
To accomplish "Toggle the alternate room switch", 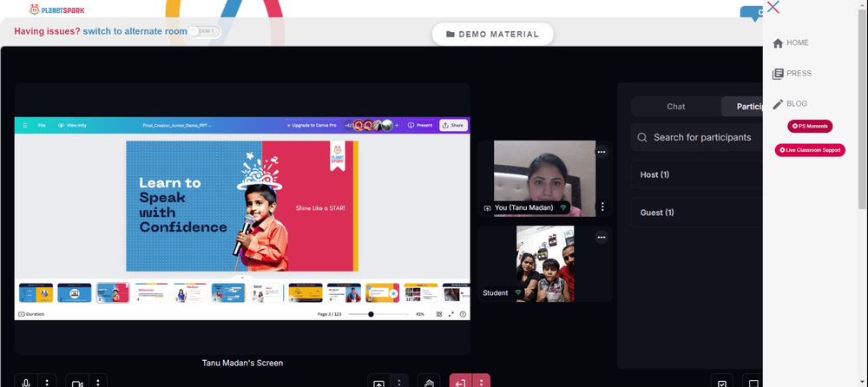I will coord(204,31).
